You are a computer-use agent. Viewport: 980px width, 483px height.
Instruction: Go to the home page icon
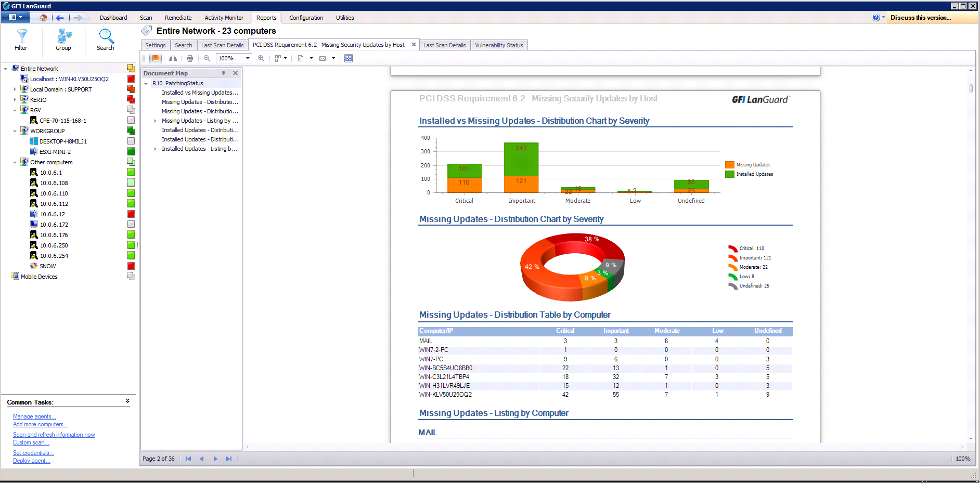(43, 18)
